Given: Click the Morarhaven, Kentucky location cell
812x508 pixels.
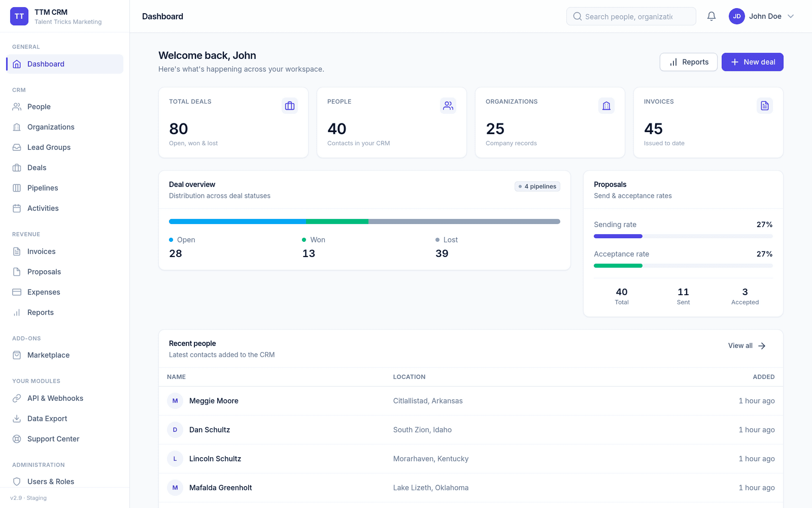Looking at the screenshot, I should coord(431,459).
